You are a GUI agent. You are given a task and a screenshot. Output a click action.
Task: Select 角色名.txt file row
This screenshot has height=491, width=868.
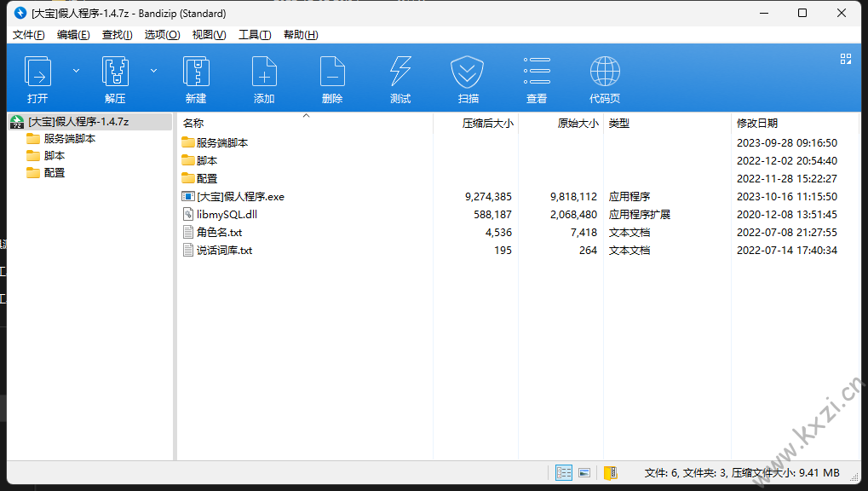point(518,233)
